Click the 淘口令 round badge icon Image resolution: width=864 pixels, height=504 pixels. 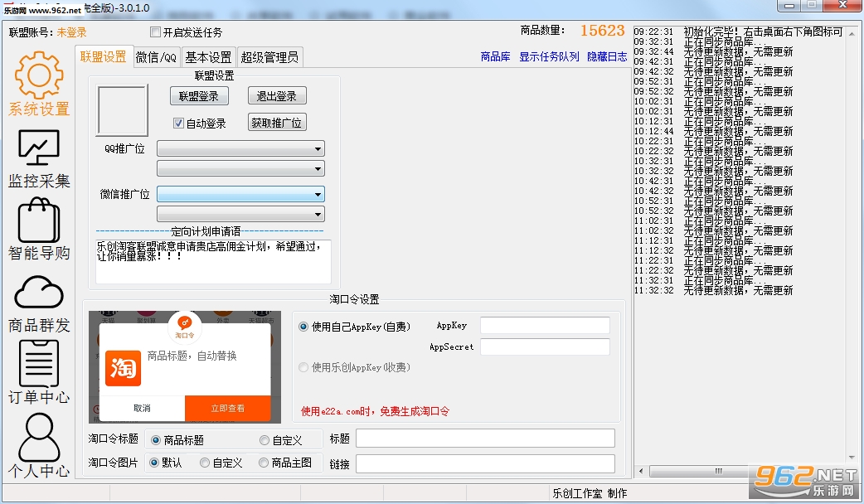(185, 326)
